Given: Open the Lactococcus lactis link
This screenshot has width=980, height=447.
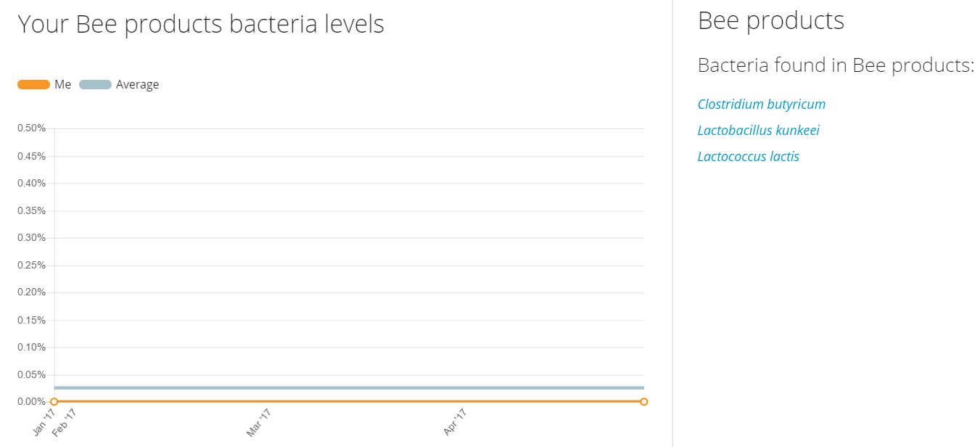Looking at the screenshot, I should [x=748, y=157].
